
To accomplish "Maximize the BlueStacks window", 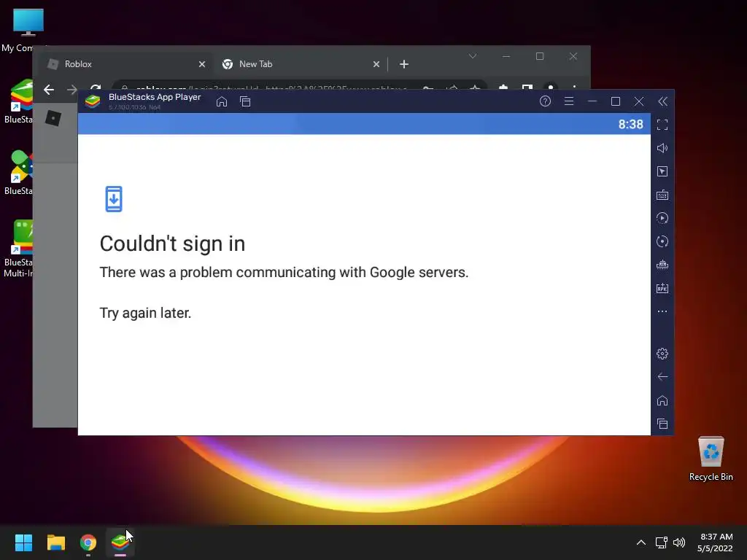I will point(616,101).
